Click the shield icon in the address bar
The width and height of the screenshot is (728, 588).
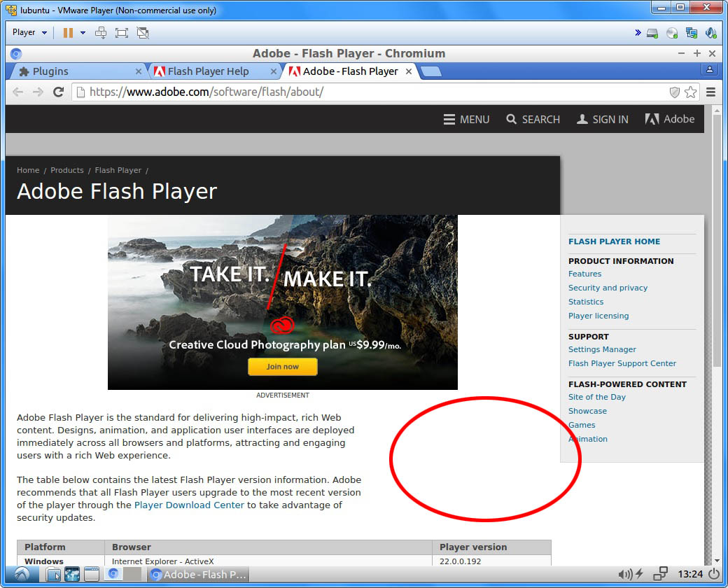(x=675, y=92)
